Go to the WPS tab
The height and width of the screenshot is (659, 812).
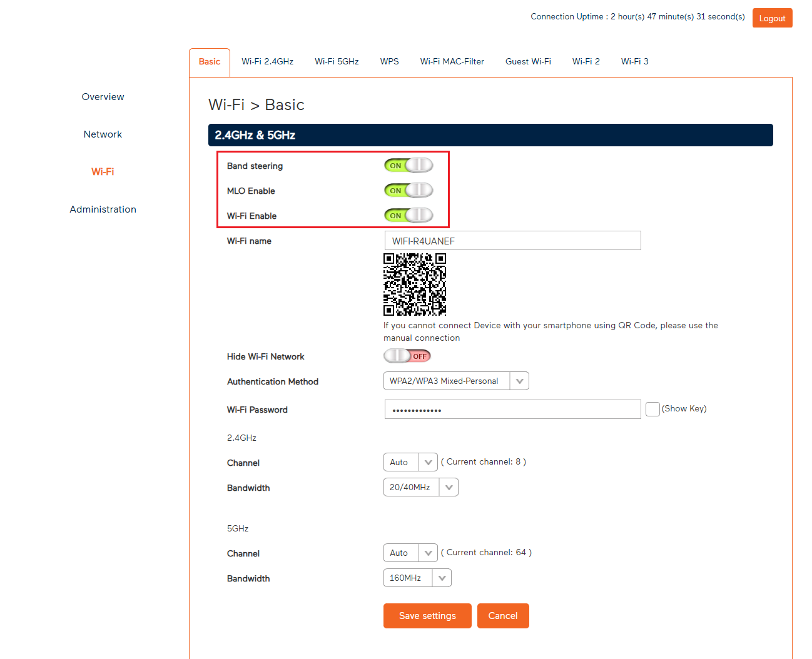pos(389,62)
